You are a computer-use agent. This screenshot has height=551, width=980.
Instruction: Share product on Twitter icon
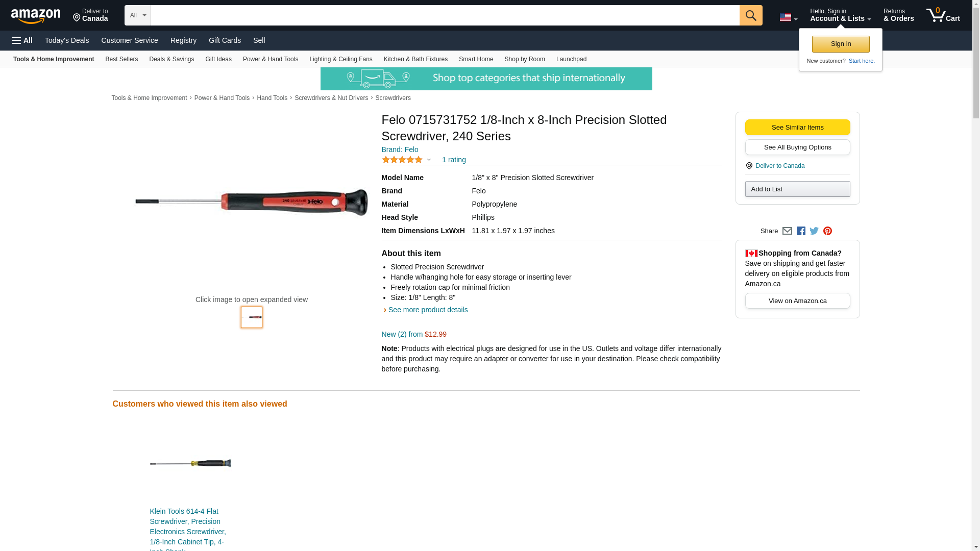814,231
